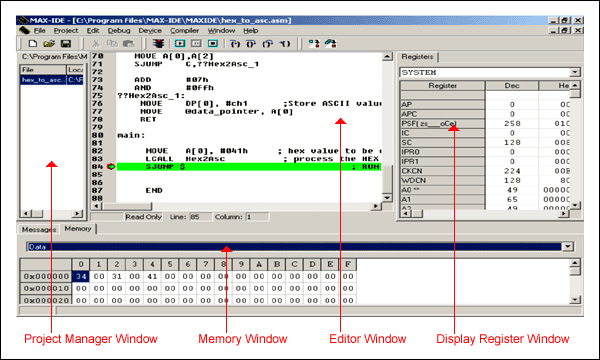Image resolution: width=600 pixels, height=360 pixels.
Task: Click editor horizontal scrollbar right arrow
Action: (x=376, y=206)
